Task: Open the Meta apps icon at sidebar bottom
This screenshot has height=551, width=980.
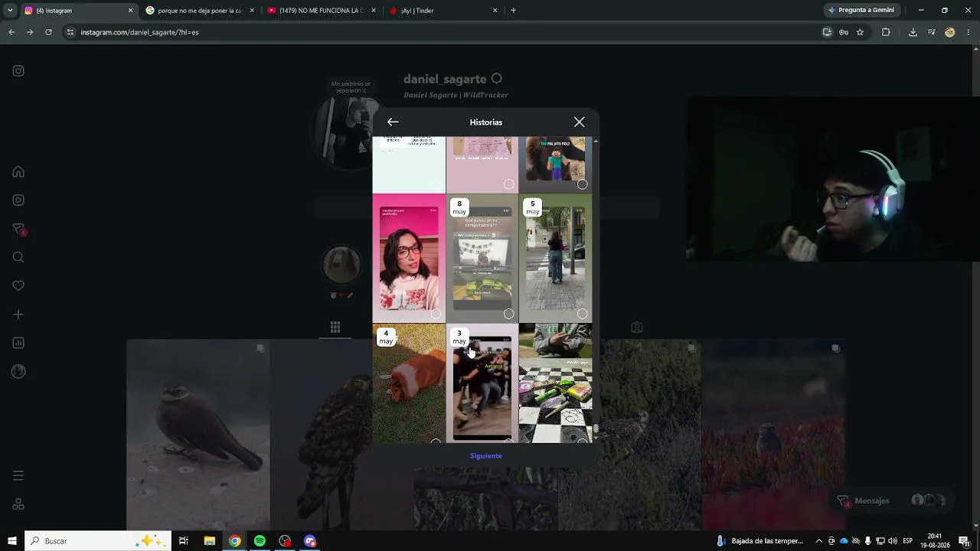Action: 18,504
